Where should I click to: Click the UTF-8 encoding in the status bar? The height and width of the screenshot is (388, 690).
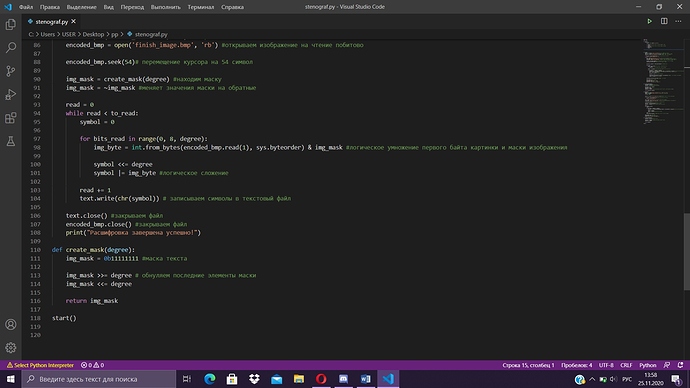pos(606,365)
